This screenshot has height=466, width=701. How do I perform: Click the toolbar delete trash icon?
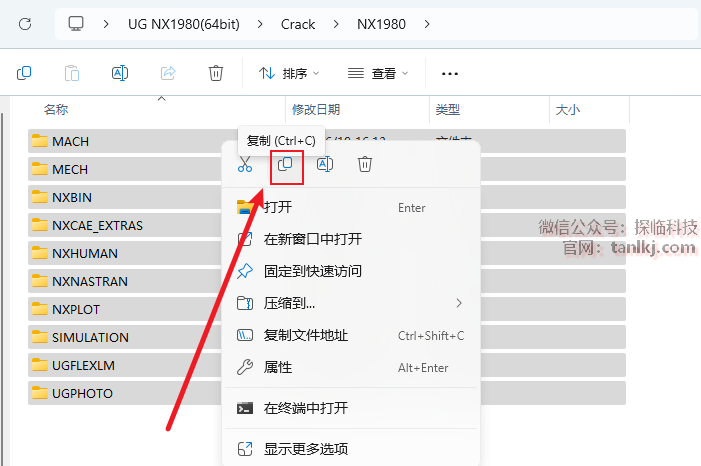[x=215, y=73]
